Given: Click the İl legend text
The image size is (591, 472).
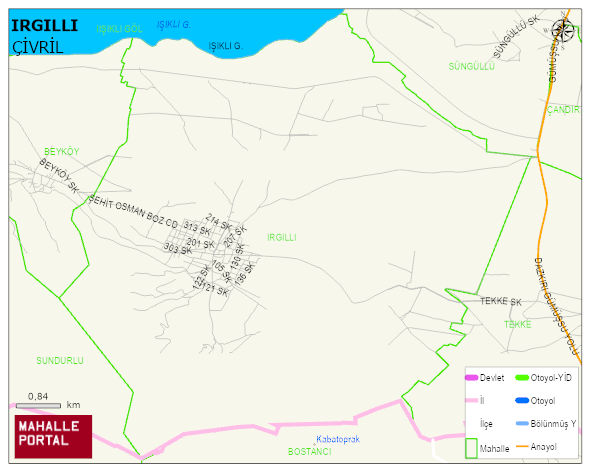Looking at the screenshot, I should click(x=482, y=400).
